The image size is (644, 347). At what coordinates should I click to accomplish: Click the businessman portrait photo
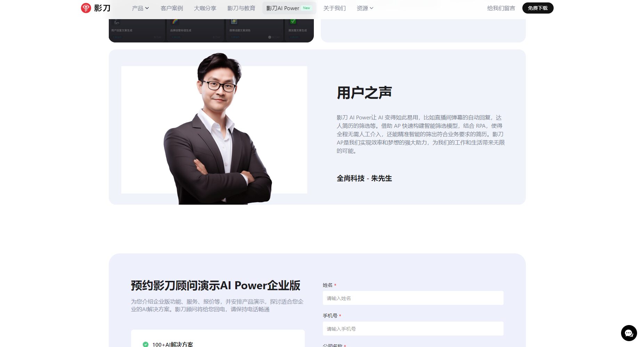tap(214, 129)
